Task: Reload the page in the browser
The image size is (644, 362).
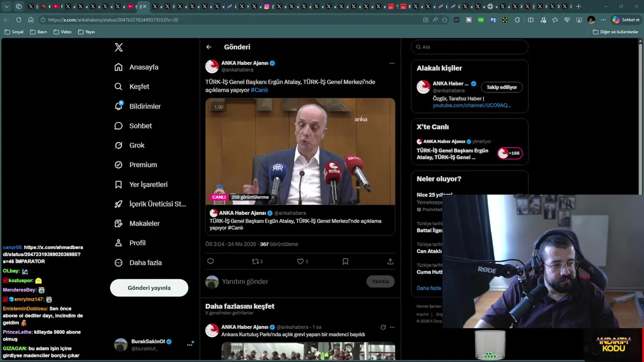Action: pyautogui.click(x=19, y=20)
